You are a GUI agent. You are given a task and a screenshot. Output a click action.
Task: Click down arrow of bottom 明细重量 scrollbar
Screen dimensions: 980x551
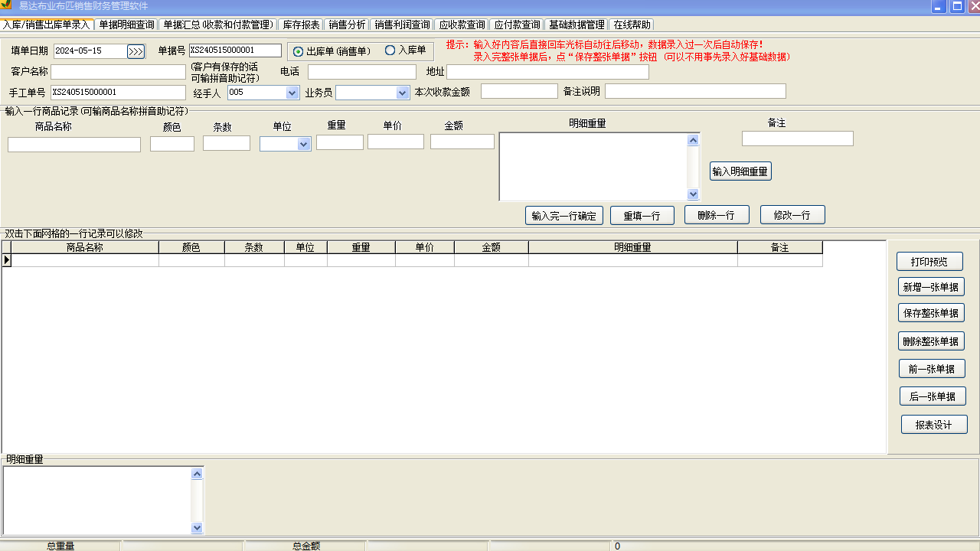click(197, 527)
